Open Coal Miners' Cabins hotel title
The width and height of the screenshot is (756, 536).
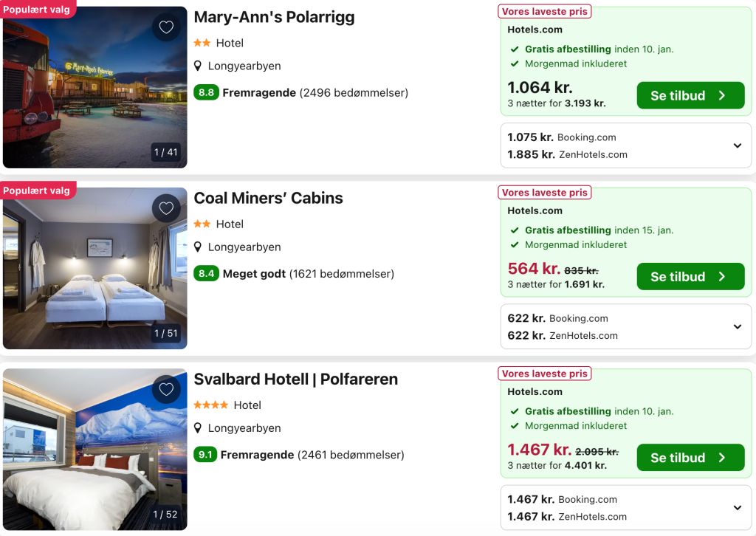268,198
